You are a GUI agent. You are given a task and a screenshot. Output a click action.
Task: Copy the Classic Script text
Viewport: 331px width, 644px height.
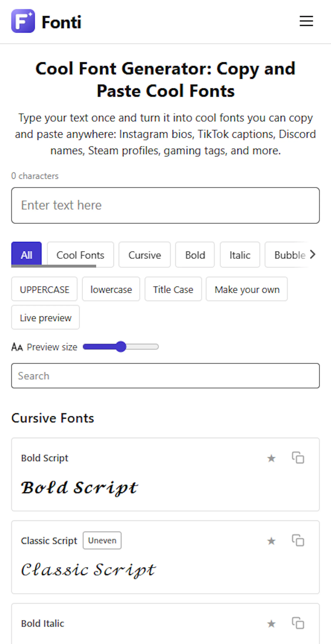click(x=298, y=541)
